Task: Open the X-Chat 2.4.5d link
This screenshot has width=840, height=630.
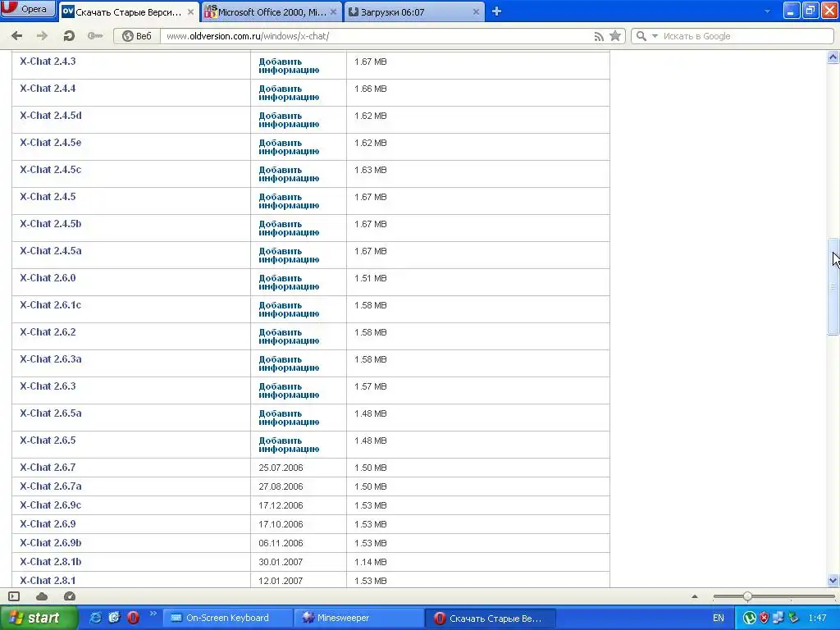Action: tap(51, 115)
